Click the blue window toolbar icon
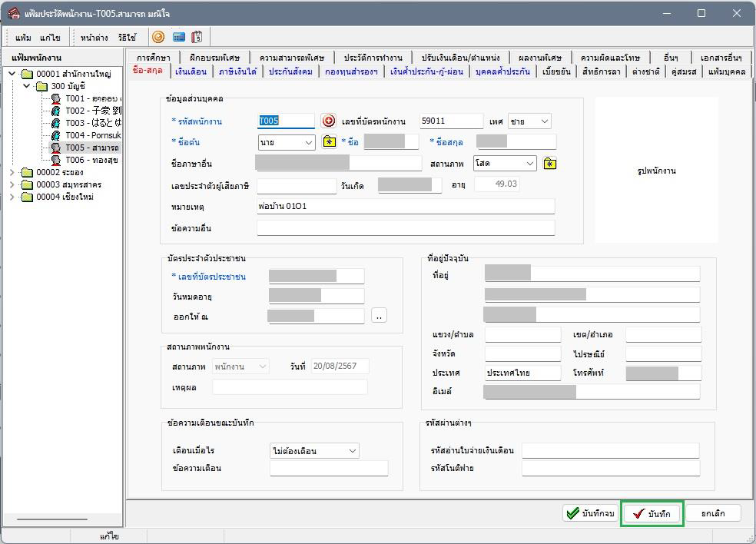This screenshot has width=756, height=544. click(x=178, y=37)
